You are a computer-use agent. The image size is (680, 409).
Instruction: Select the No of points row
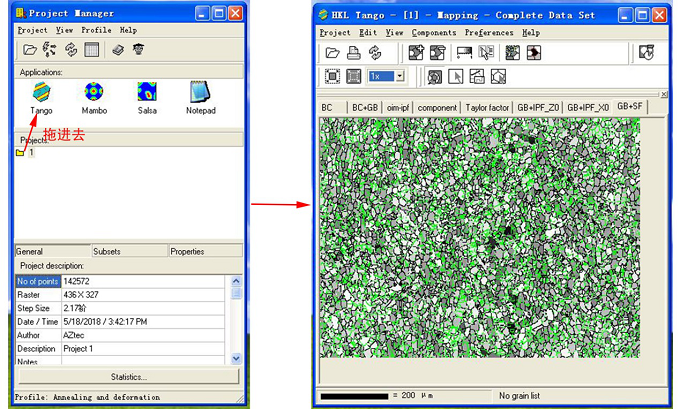click(x=38, y=282)
